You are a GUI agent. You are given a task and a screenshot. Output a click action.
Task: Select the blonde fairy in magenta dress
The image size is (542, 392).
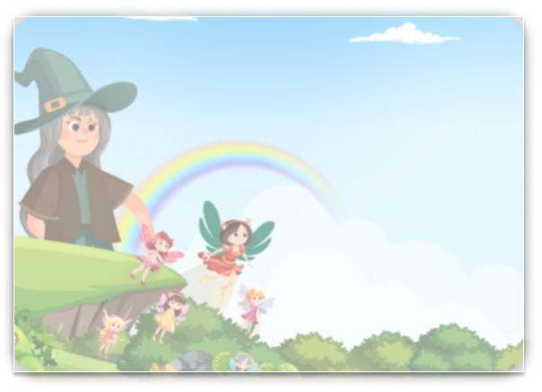[x=254, y=307]
